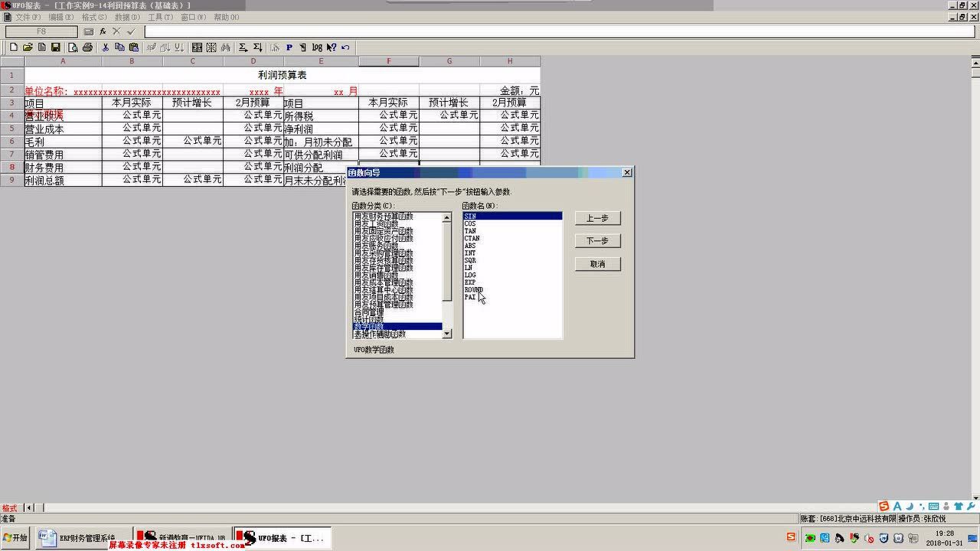Select 用友固定资产函数 in the category list
980x551 pixels.
[x=384, y=231]
